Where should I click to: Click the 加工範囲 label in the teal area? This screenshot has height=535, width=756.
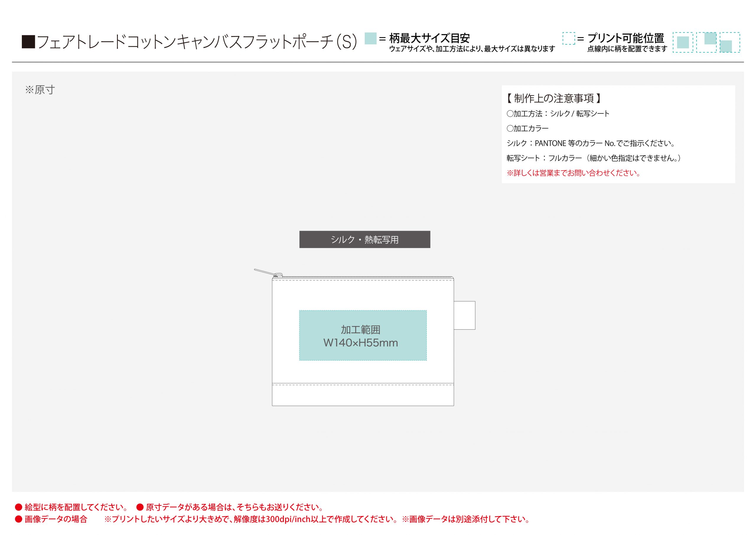(361, 329)
